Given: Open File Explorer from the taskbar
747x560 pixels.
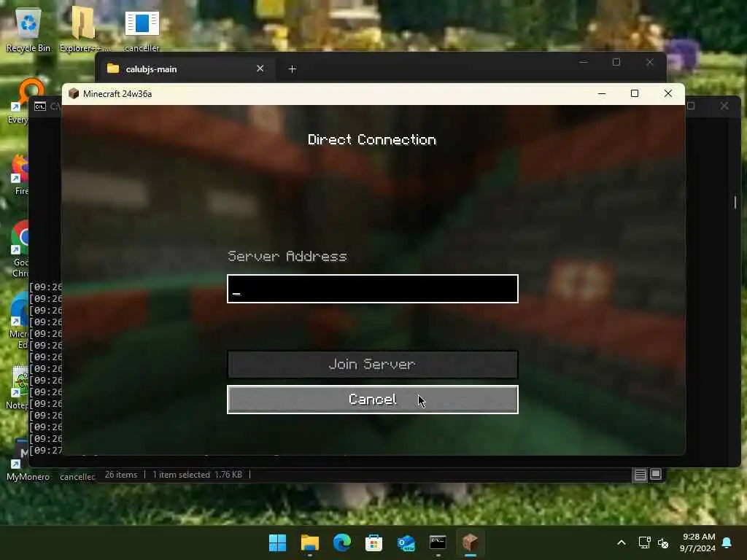Looking at the screenshot, I should coord(309,542).
